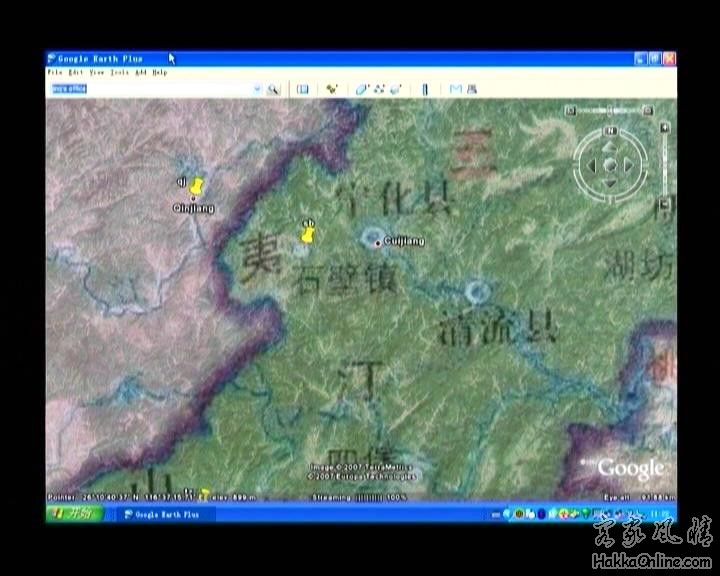Click the zoom out minus button
The image size is (720, 576).
point(664,203)
